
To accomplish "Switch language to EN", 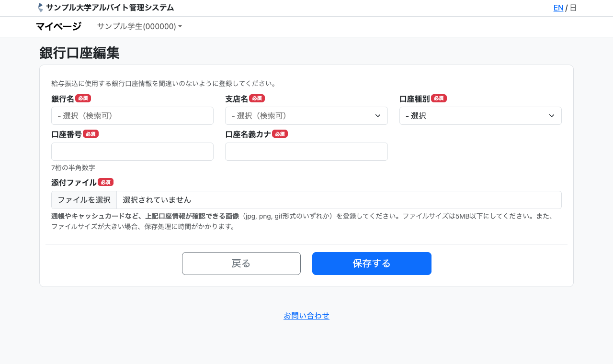I will click(558, 8).
